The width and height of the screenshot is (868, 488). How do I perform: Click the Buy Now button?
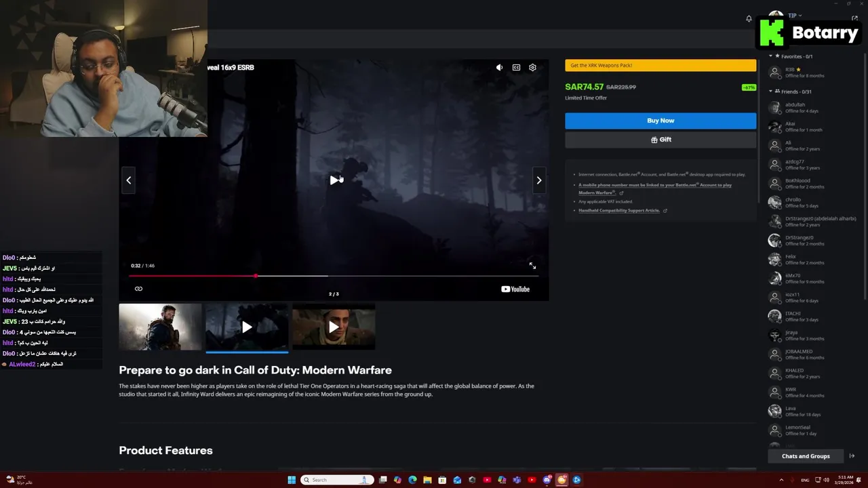pyautogui.click(x=660, y=121)
